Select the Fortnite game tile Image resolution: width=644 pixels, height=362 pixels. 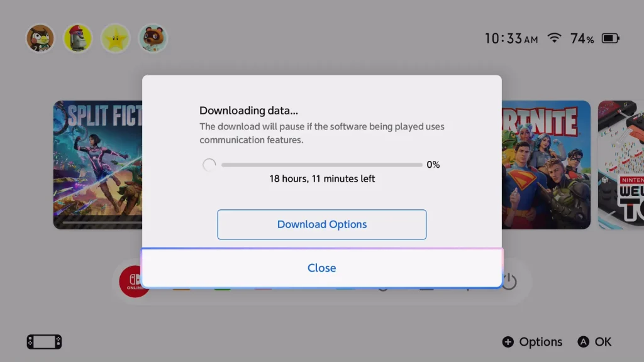pos(547,165)
